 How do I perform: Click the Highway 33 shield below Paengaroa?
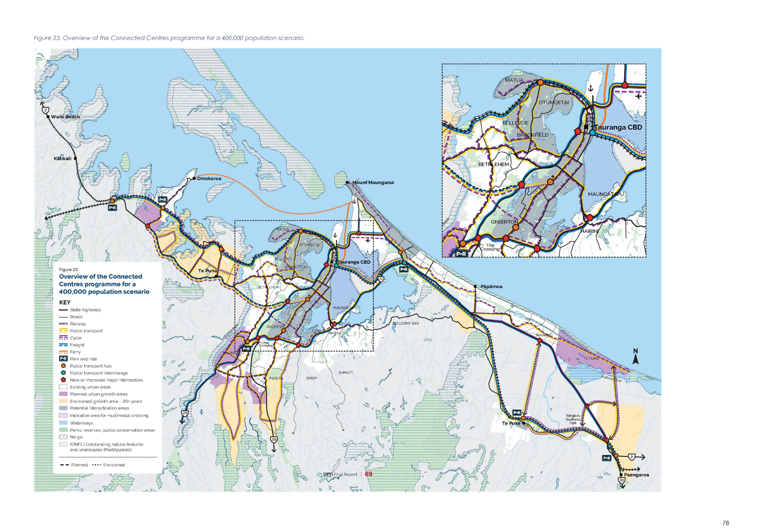coord(621,480)
